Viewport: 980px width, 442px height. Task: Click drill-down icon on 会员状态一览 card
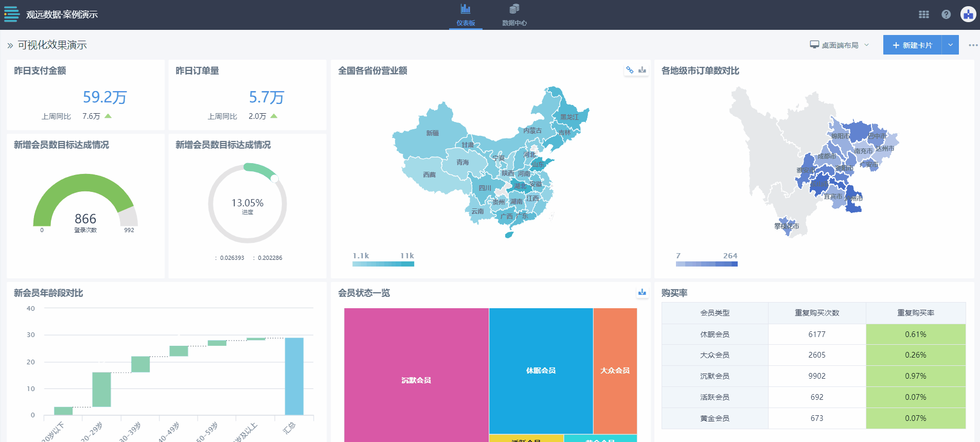click(x=642, y=292)
